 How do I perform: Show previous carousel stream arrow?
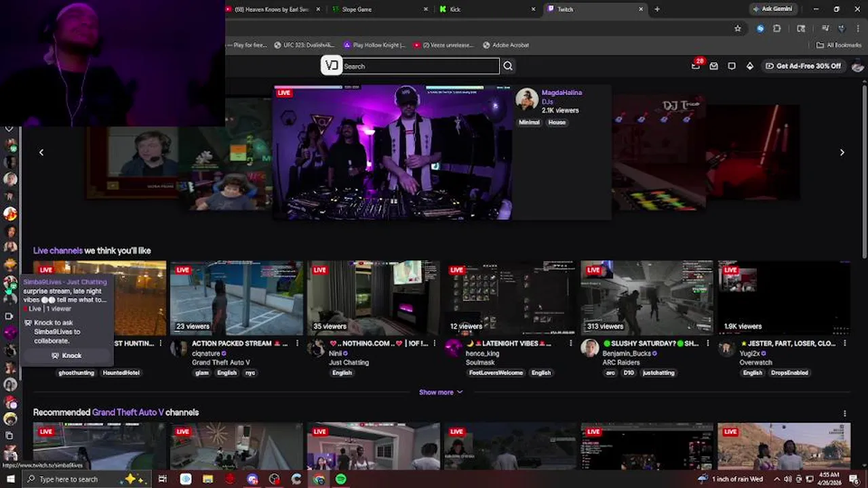coord(41,152)
